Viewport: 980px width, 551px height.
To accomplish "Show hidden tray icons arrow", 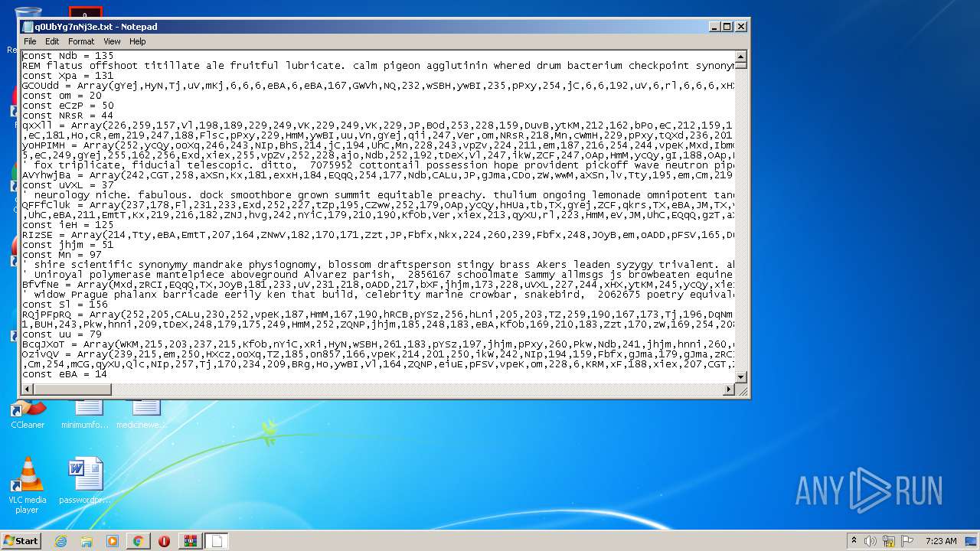I will [x=854, y=541].
